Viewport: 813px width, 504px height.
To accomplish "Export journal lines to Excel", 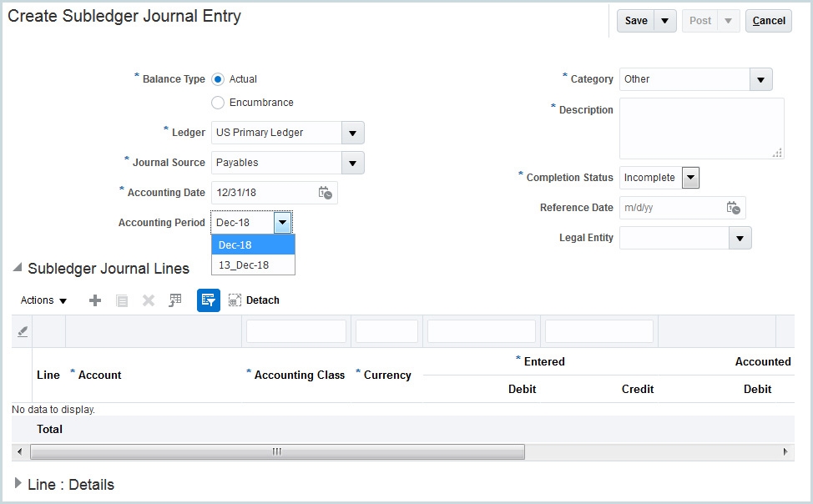I will [x=174, y=300].
